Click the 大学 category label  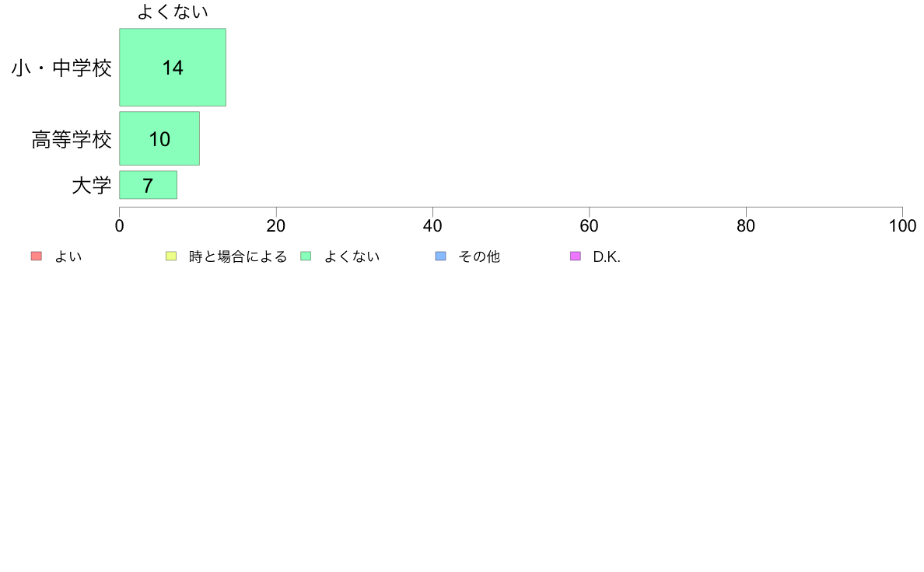(x=91, y=186)
